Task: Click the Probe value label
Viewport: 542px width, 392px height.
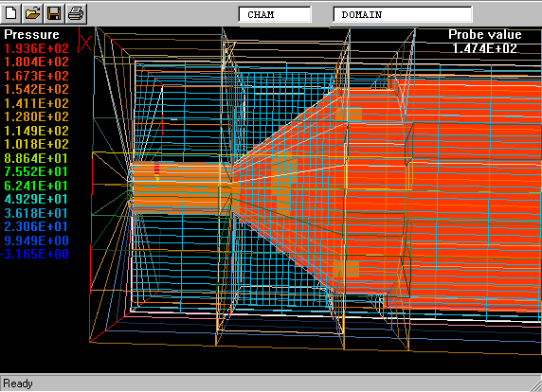Action: click(x=484, y=34)
